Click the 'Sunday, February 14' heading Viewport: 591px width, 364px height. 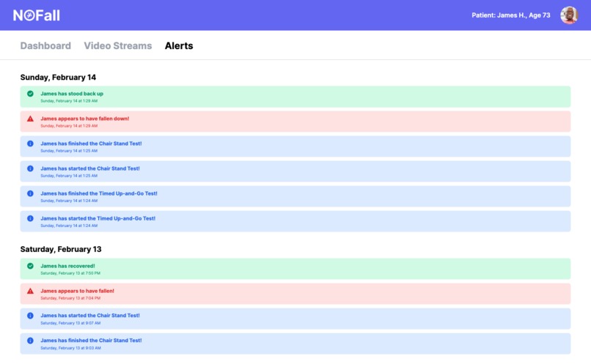pyautogui.click(x=58, y=77)
